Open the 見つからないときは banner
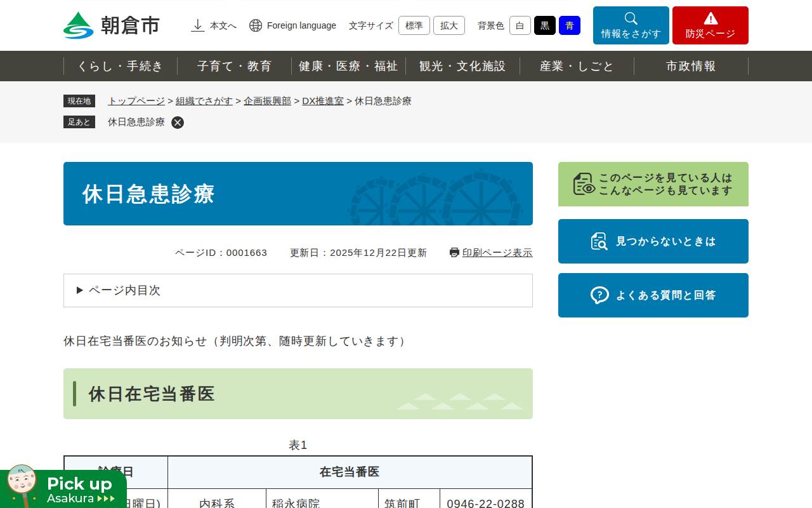 tap(653, 241)
